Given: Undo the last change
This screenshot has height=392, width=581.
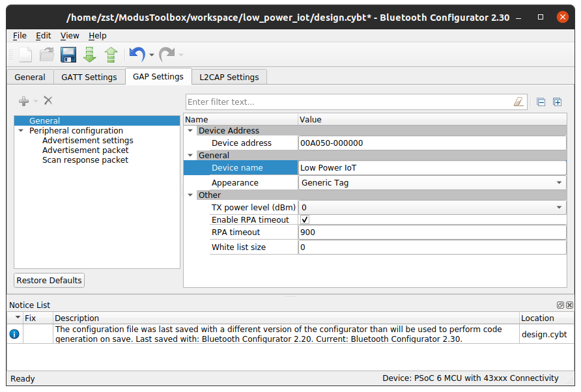Looking at the screenshot, I should pos(137,55).
